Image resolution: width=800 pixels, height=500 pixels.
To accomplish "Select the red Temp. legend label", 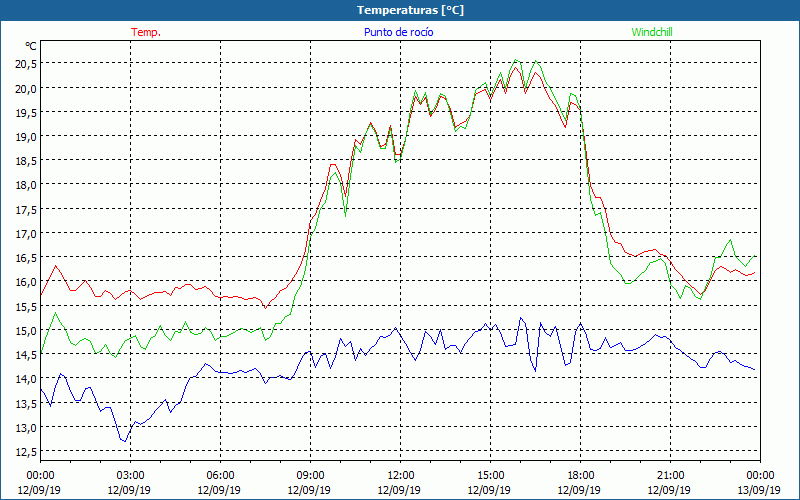I will pyautogui.click(x=146, y=32).
